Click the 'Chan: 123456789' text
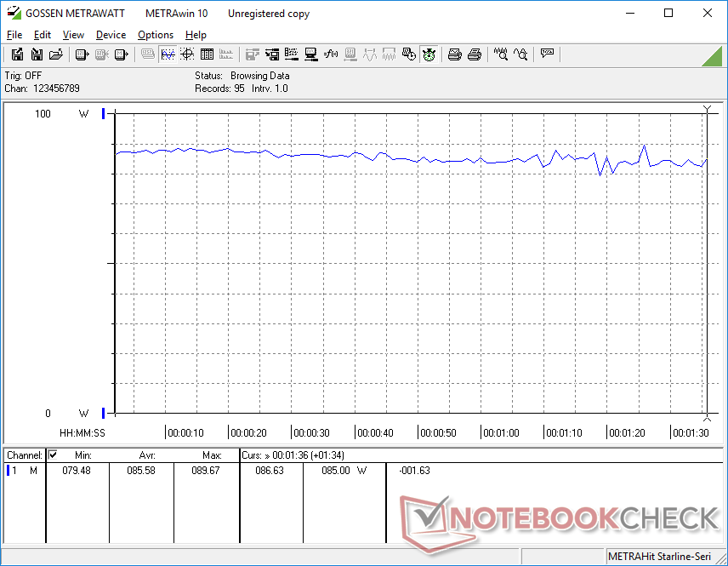 43,89
